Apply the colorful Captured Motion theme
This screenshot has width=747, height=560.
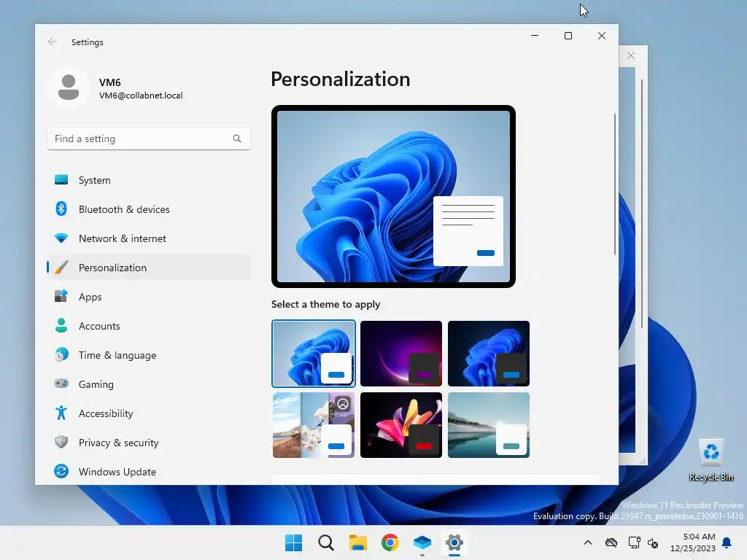(401, 425)
